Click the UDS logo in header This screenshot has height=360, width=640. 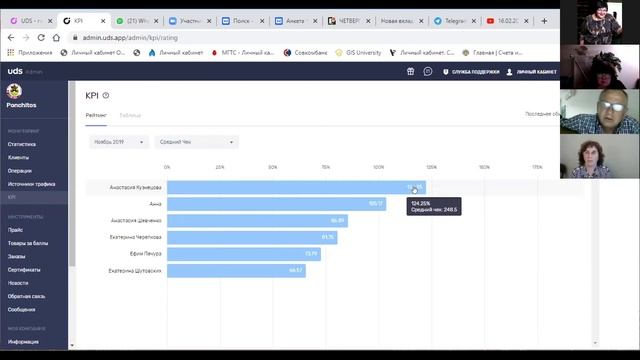pyautogui.click(x=15, y=71)
